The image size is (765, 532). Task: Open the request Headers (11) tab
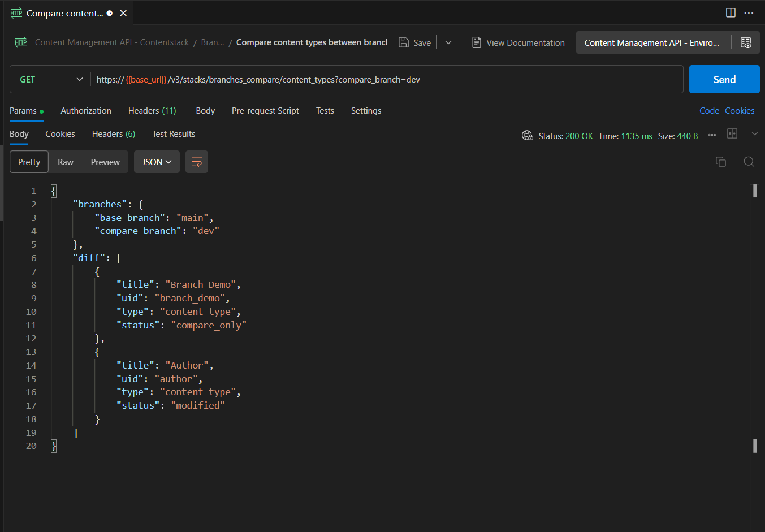[x=152, y=111]
